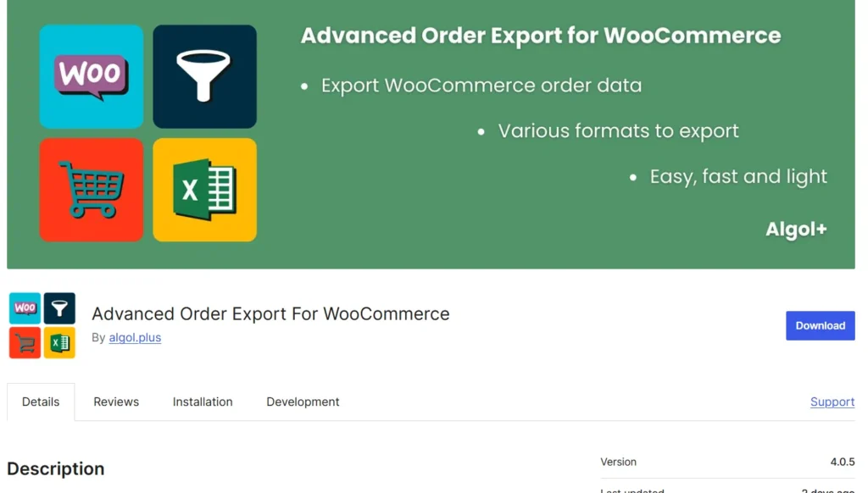The width and height of the screenshot is (868, 493).
Task: Click the Excel spreadsheet icon in the banner
Action: click(x=204, y=189)
